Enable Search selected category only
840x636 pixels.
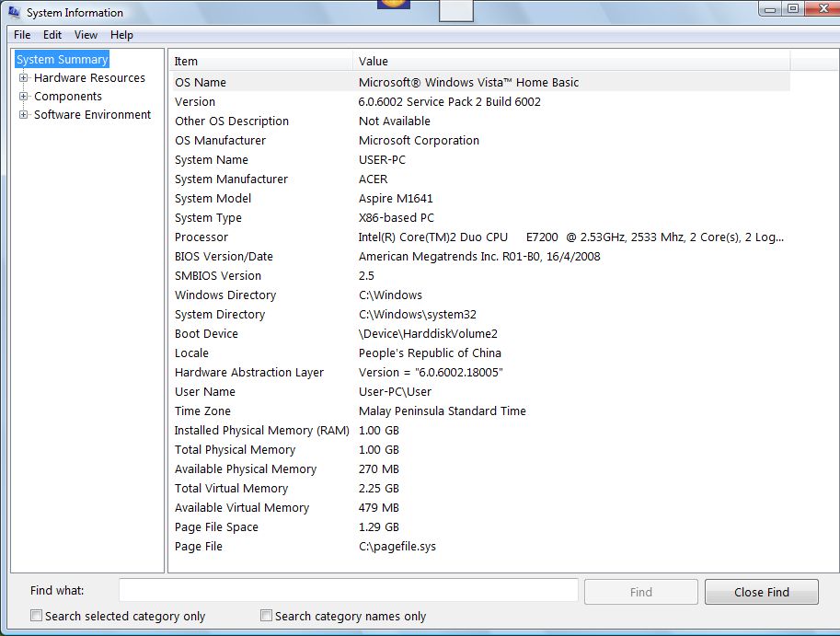coord(36,615)
